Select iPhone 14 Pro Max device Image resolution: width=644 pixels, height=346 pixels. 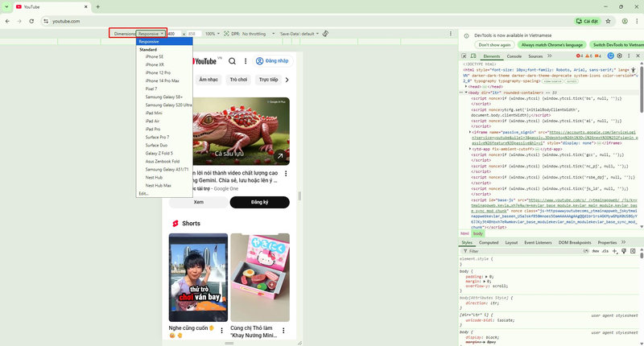tap(164, 80)
